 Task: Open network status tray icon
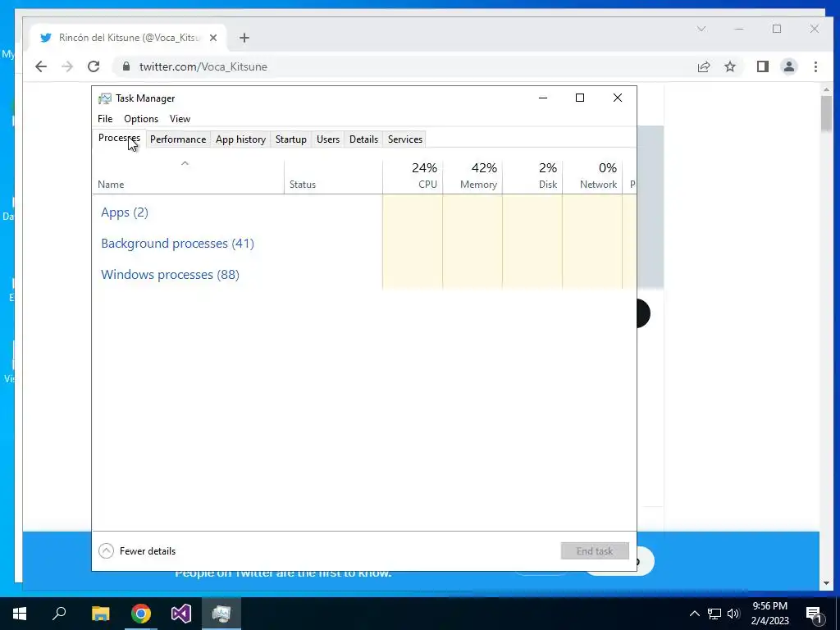(714, 614)
